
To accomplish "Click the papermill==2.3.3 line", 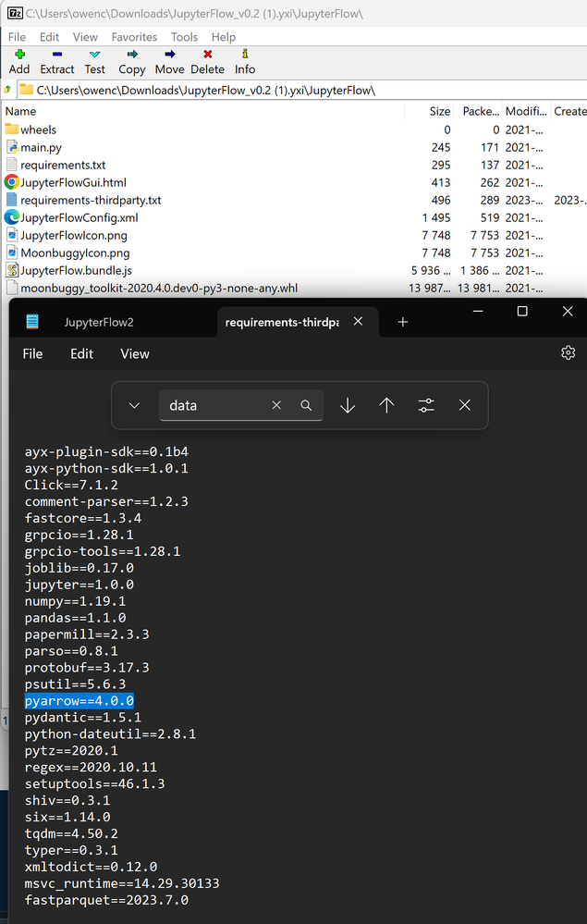I will click(87, 634).
